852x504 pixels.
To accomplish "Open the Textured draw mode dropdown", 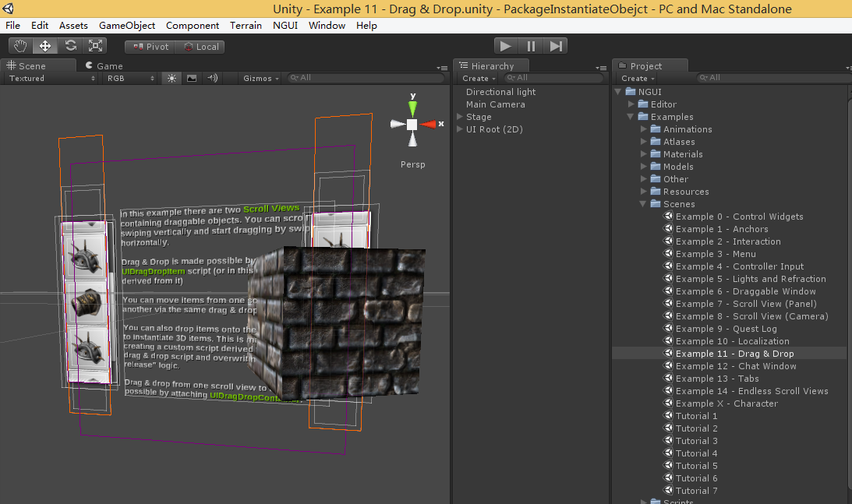I will (51, 78).
